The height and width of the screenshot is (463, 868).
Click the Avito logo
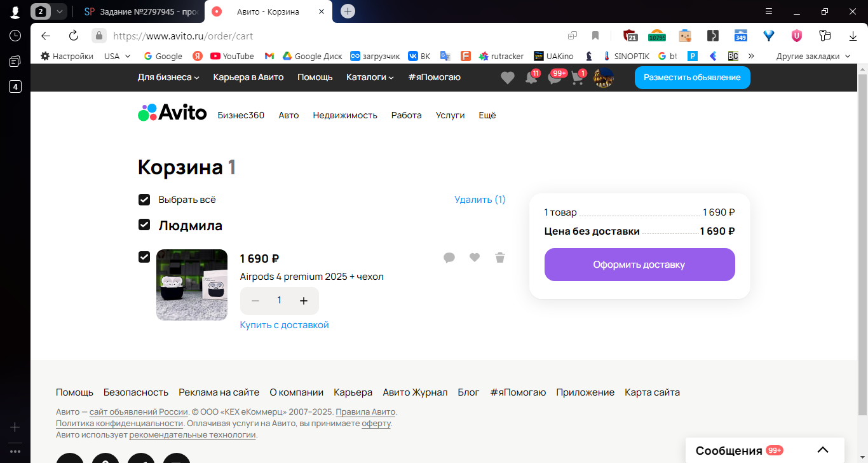coord(172,113)
